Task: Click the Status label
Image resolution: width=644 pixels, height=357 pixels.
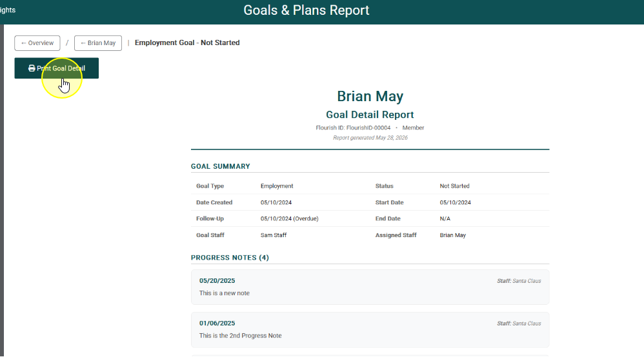Action: tap(385, 186)
